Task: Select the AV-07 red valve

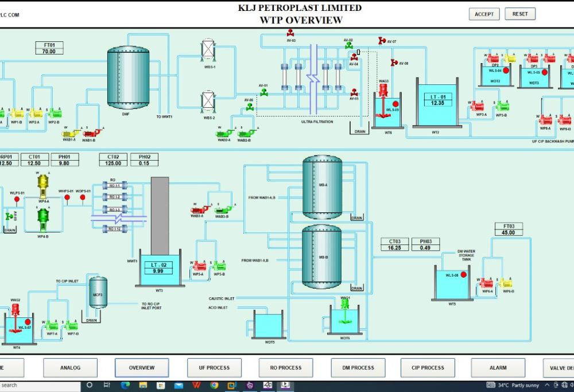Action: 382,41
